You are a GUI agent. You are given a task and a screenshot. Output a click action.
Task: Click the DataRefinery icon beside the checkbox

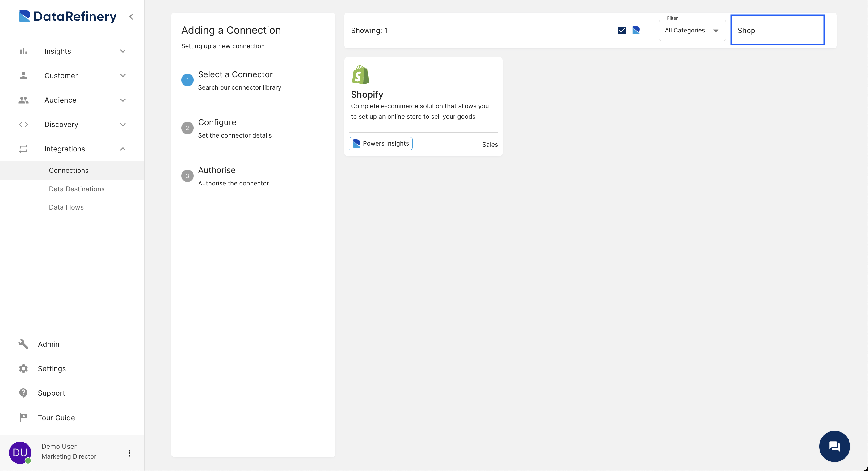[x=636, y=30]
